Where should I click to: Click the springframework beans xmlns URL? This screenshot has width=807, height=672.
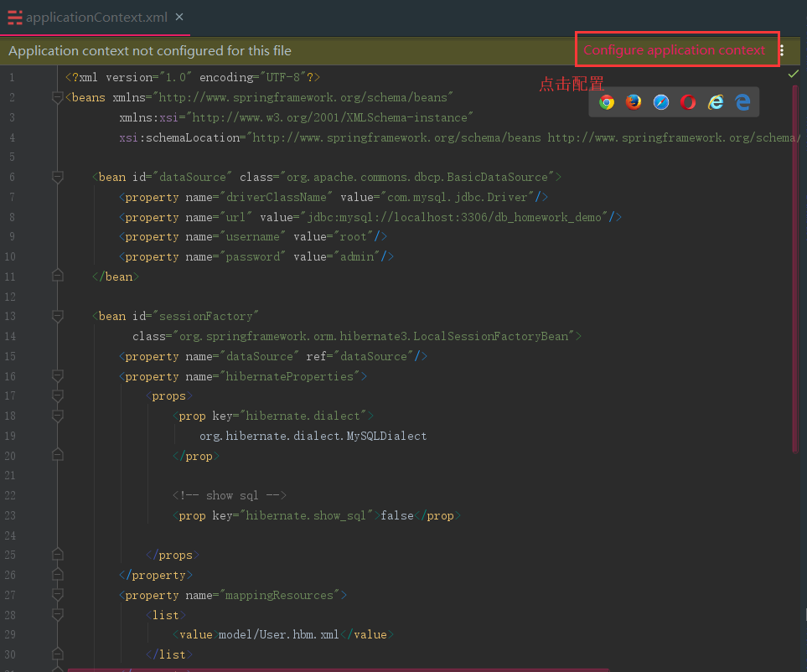pyautogui.click(x=306, y=97)
